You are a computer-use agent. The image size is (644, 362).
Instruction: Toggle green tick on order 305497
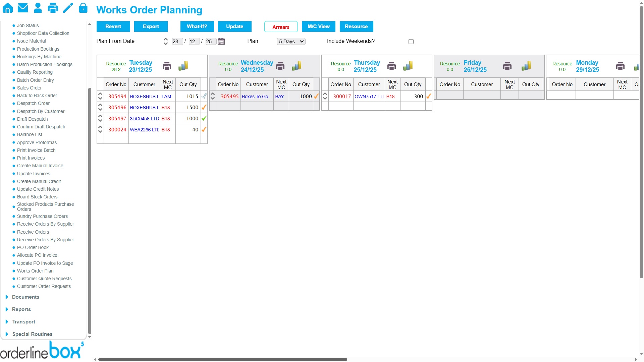tap(204, 118)
